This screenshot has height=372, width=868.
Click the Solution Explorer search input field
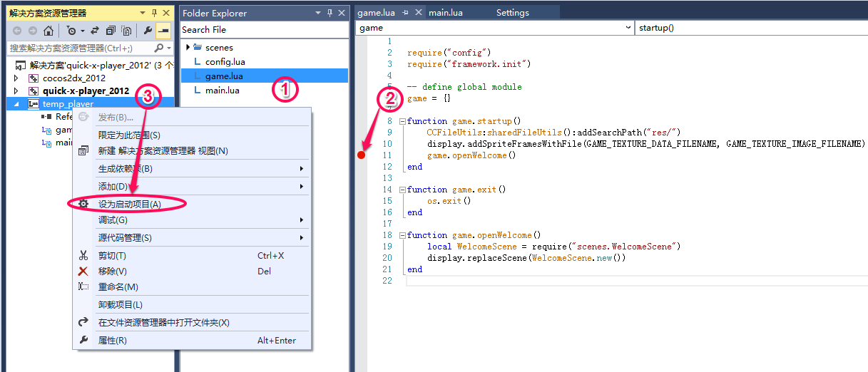click(79, 48)
